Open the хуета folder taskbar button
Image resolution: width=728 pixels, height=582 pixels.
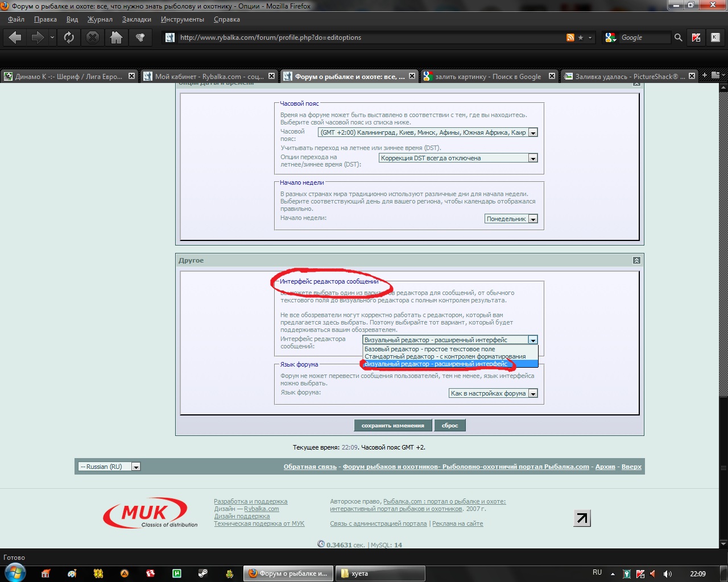[x=380, y=573]
